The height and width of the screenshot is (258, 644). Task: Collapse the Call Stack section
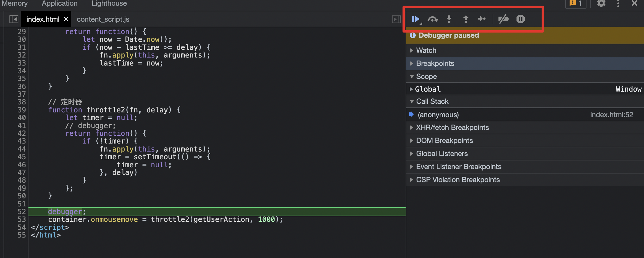pos(525,101)
